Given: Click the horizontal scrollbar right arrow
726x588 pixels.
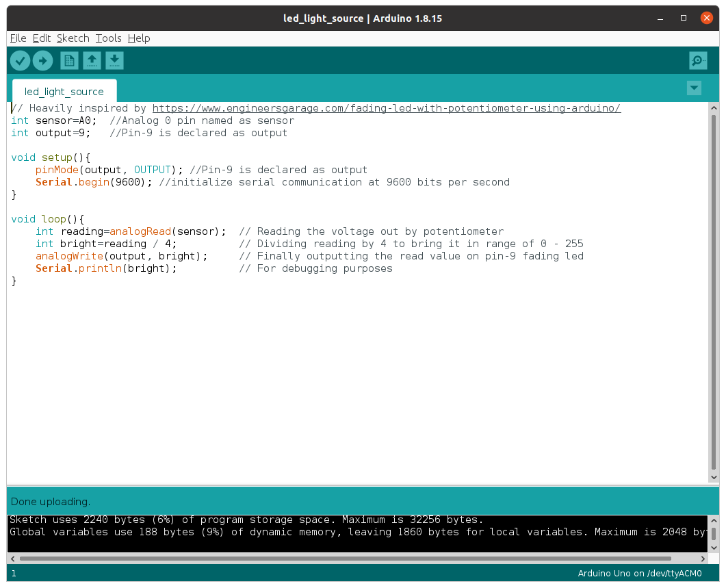Looking at the screenshot, I should pos(702,558).
